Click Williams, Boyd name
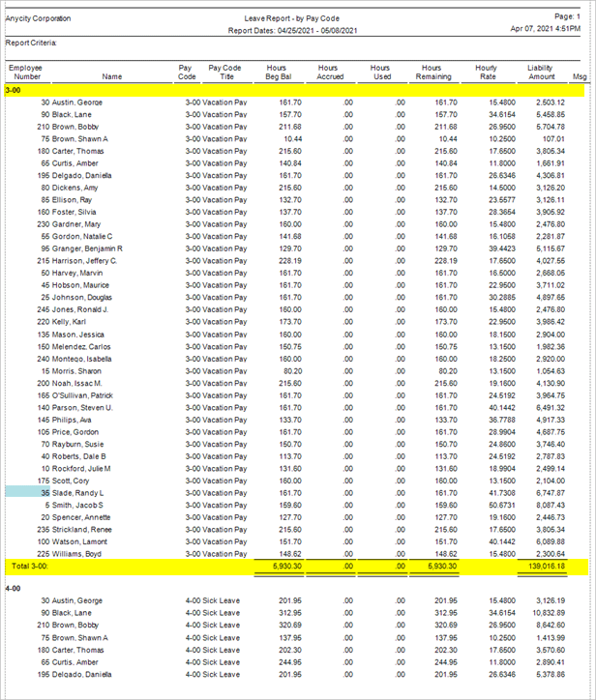Screen dimensions: 596x700 76,554
